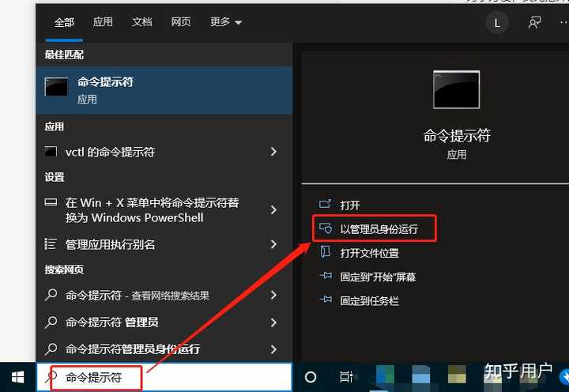Open 命令提示符 - 查看网络搜索结果
The width and height of the screenshot is (569, 392).
(x=164, y=295)
